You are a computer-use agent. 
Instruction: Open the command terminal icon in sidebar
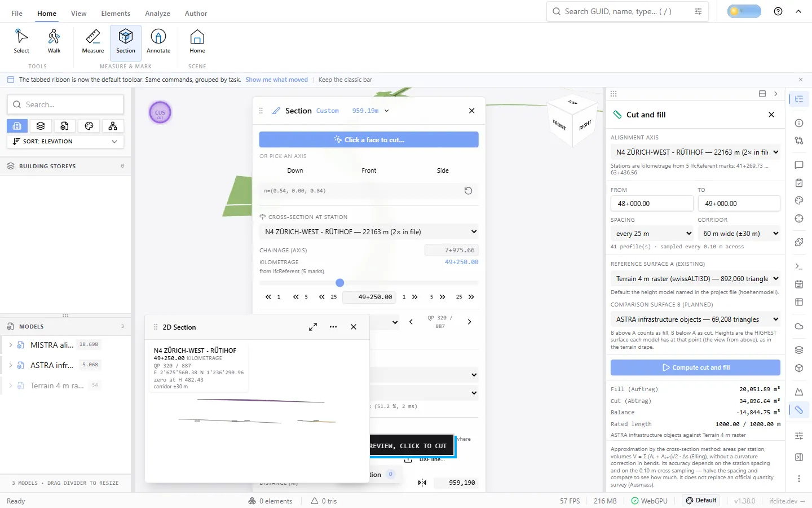pyautogui.click(x=799, y=266)
